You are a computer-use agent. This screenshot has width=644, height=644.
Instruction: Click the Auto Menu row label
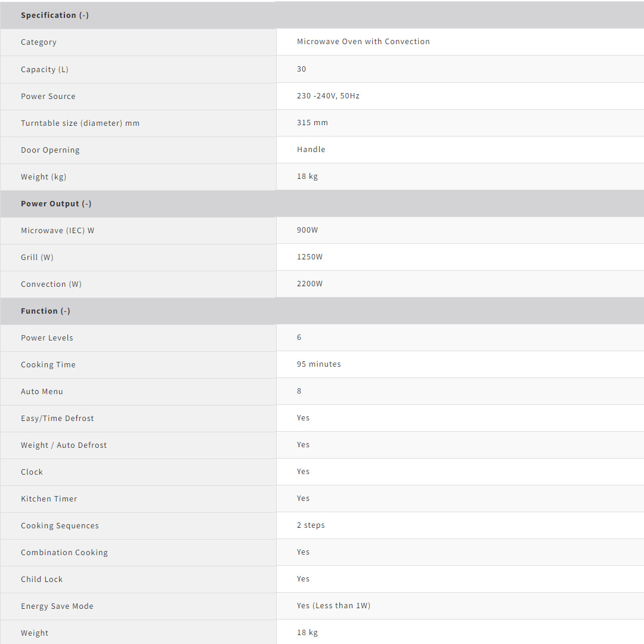42,391
